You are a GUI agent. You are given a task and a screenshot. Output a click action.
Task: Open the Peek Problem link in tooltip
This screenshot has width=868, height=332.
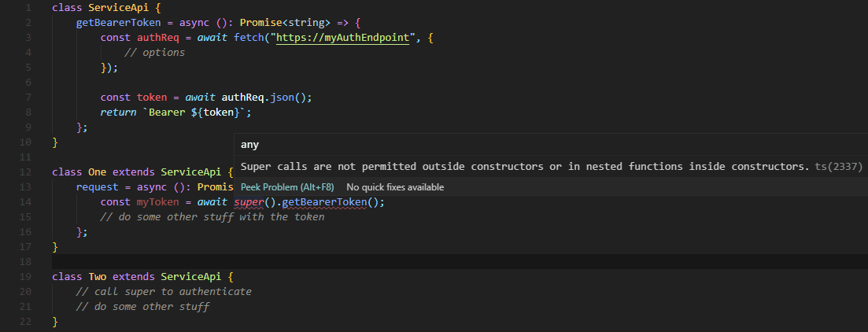coord(287,187)
